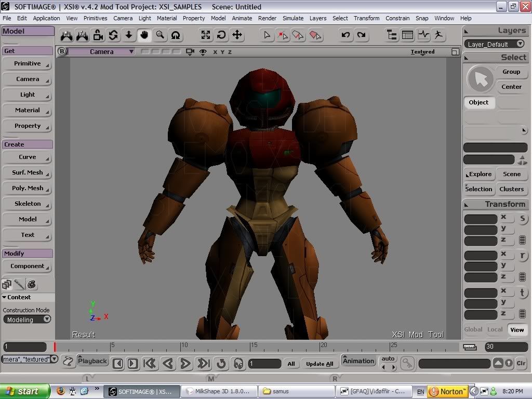The image size is (532, 399).
Task: Open the Transform menu
Action: (366, 18)
